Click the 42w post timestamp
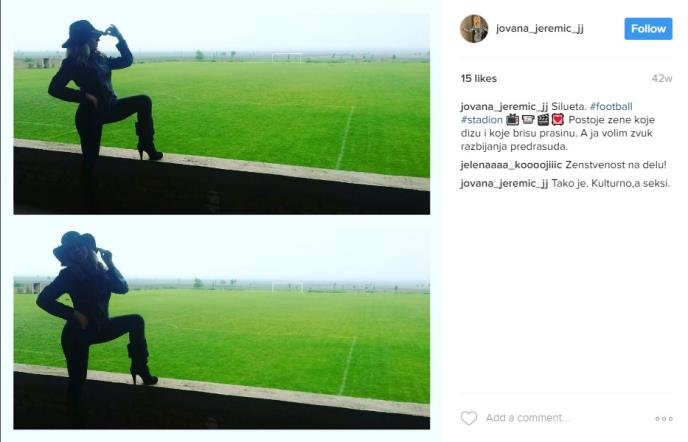 [662, 79]
